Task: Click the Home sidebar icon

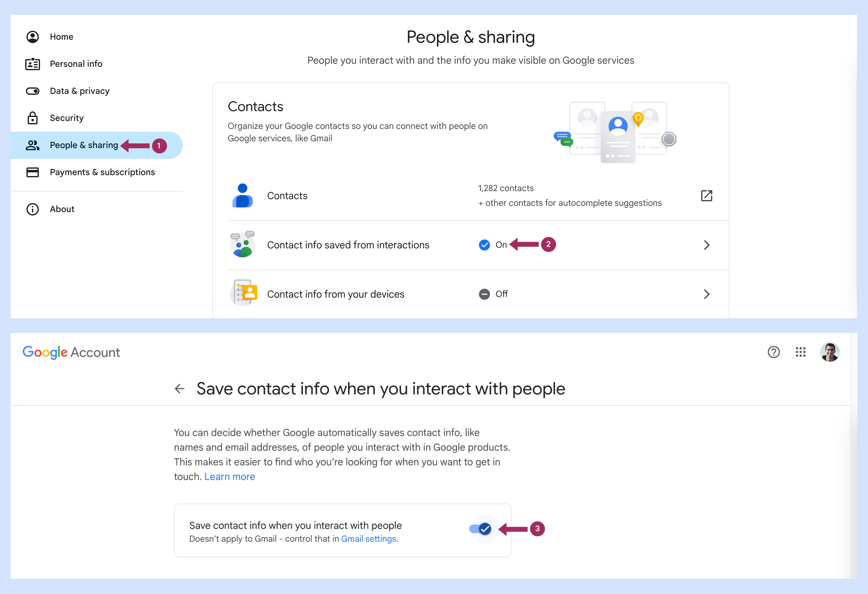Action: point(33,37)
